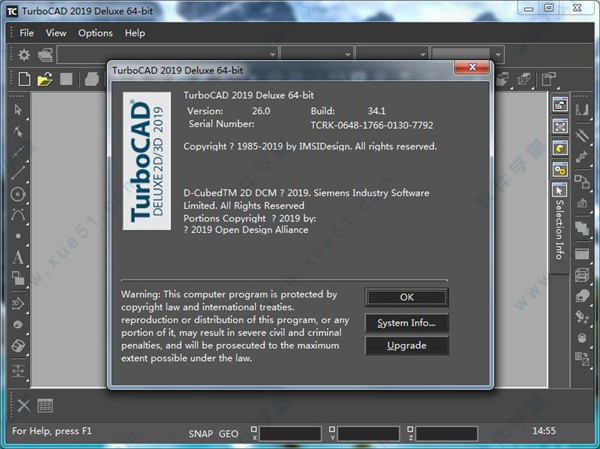Viewport: 600px width, 449px height.
Task: Choose the Arc/curve tool
Action: click(18, 215)
